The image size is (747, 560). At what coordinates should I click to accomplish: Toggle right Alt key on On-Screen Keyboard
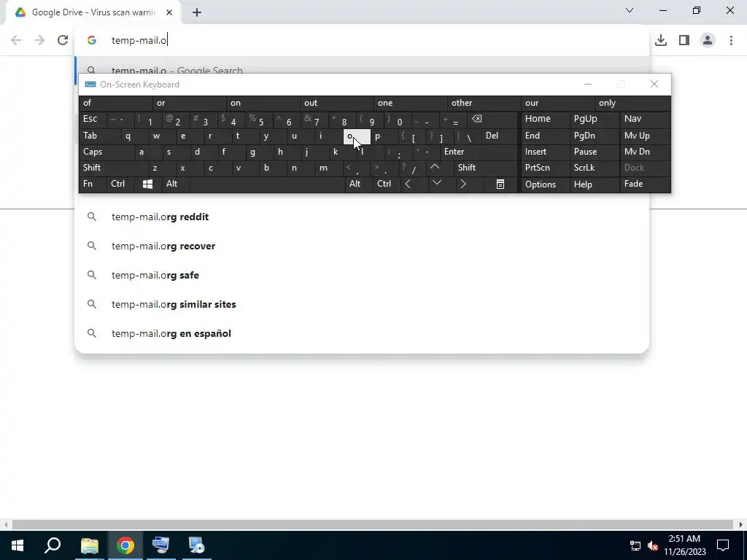(358, 184)
